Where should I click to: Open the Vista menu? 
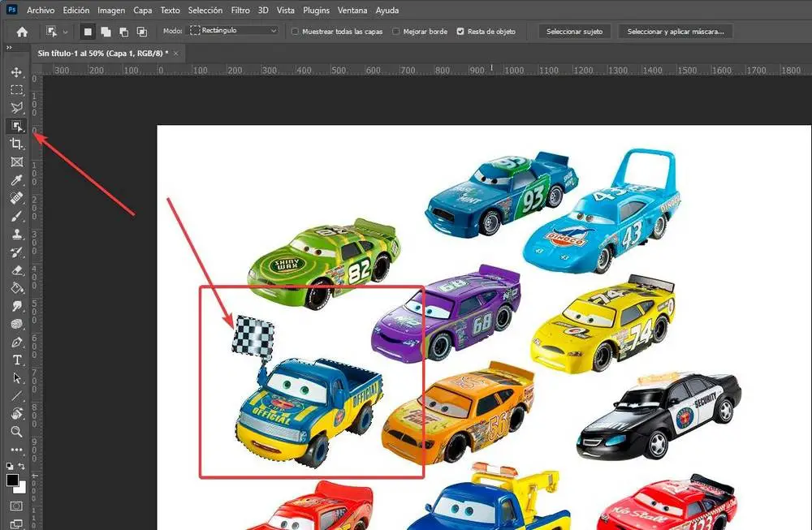pos(285,11)
